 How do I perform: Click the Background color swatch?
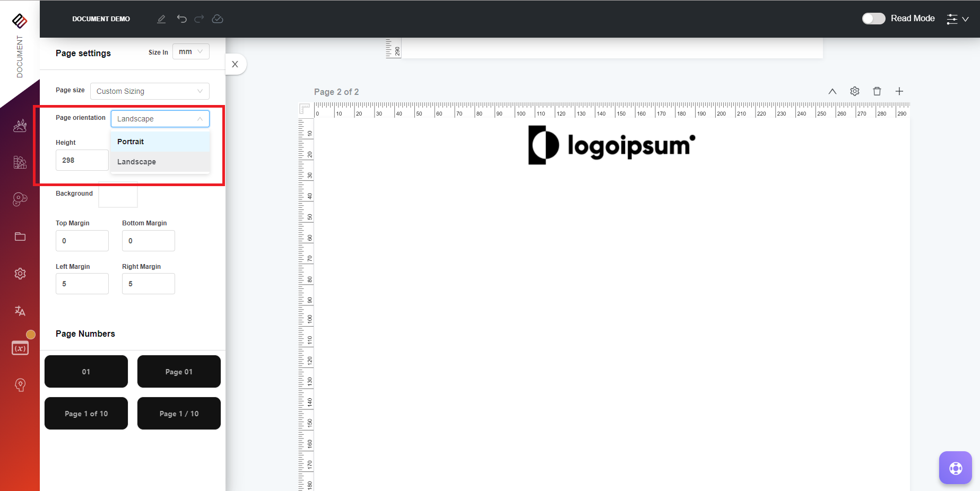click(118, 195)
